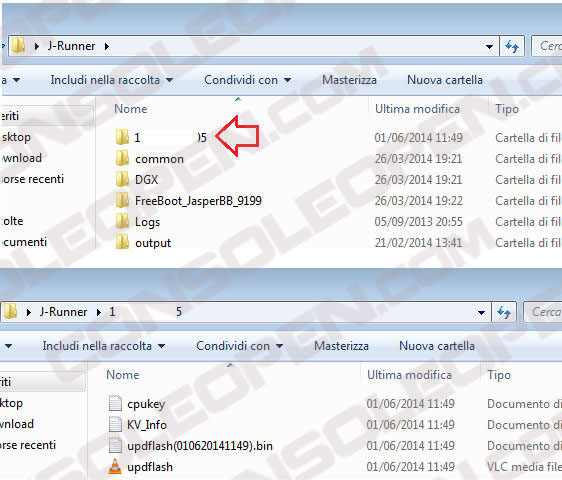The height and width of the screenshot is (480, 562).
Task: Click Nuova cartella in the lower toolbar
Action: click(x=437, y=346)
